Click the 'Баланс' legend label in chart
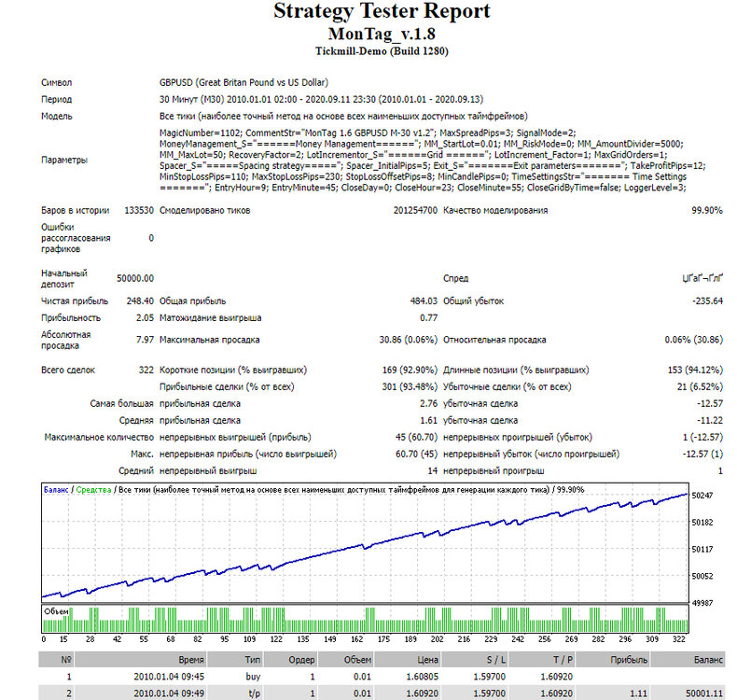 56,490
